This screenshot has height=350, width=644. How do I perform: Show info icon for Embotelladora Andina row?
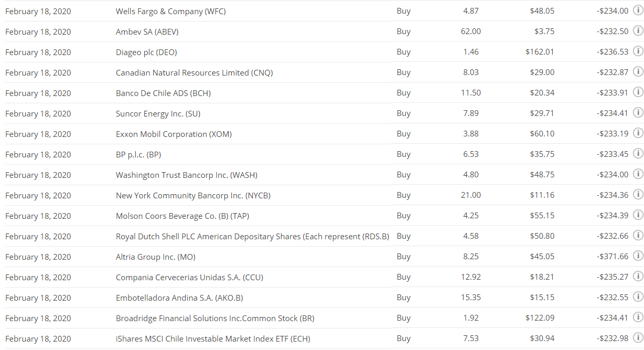coord(638,296)
